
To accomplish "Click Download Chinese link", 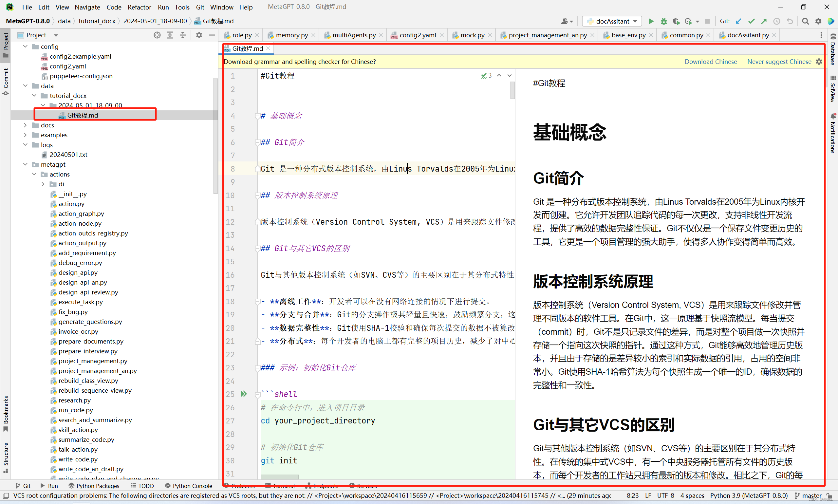I will click(x=711, y=62).
